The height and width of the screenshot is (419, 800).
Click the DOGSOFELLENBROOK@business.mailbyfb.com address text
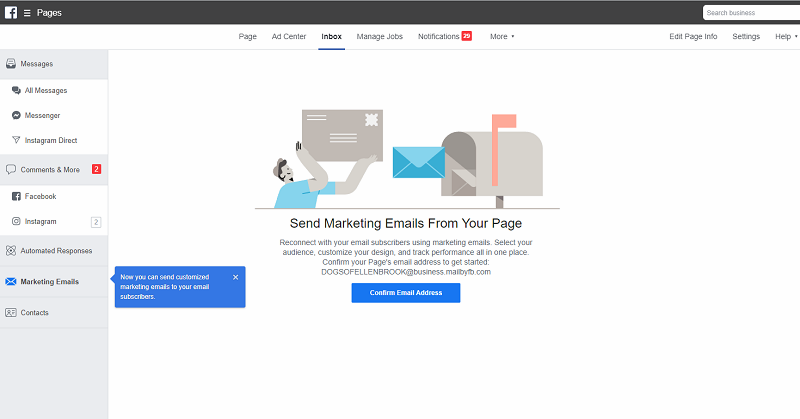coord(406,272)
